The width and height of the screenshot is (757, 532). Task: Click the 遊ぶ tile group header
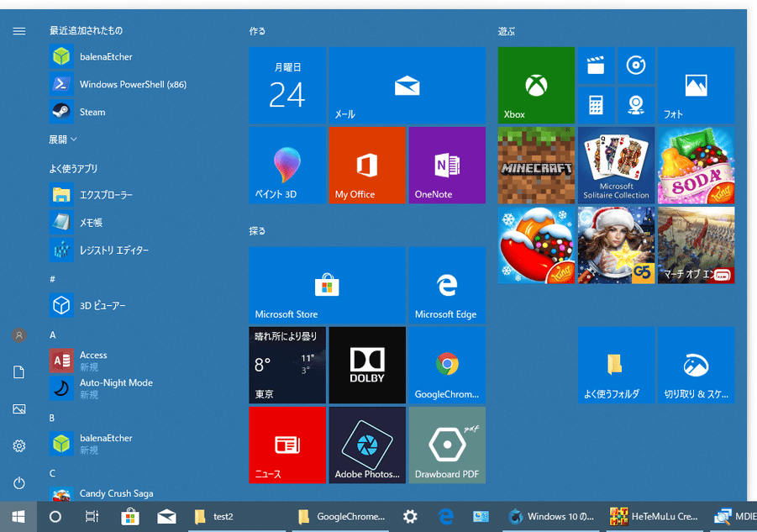(507, 31)
